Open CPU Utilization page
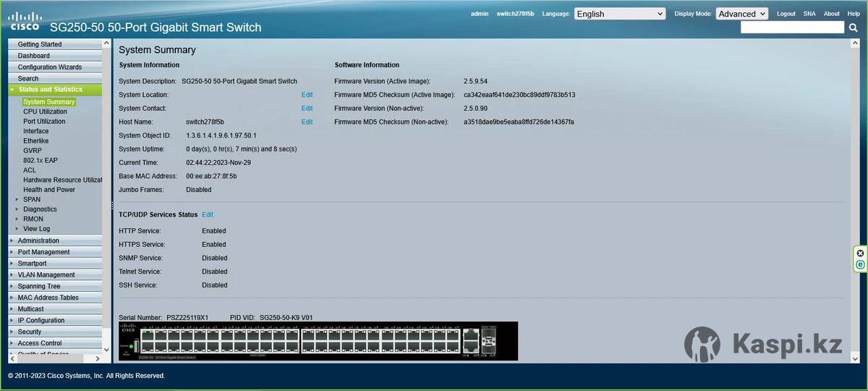The width and height of the screenshot is (868, 391). 45,112
